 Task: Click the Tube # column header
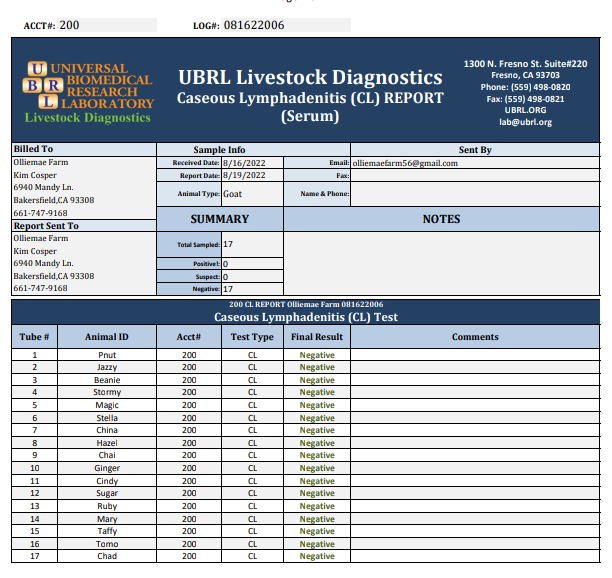pos(34,337)
